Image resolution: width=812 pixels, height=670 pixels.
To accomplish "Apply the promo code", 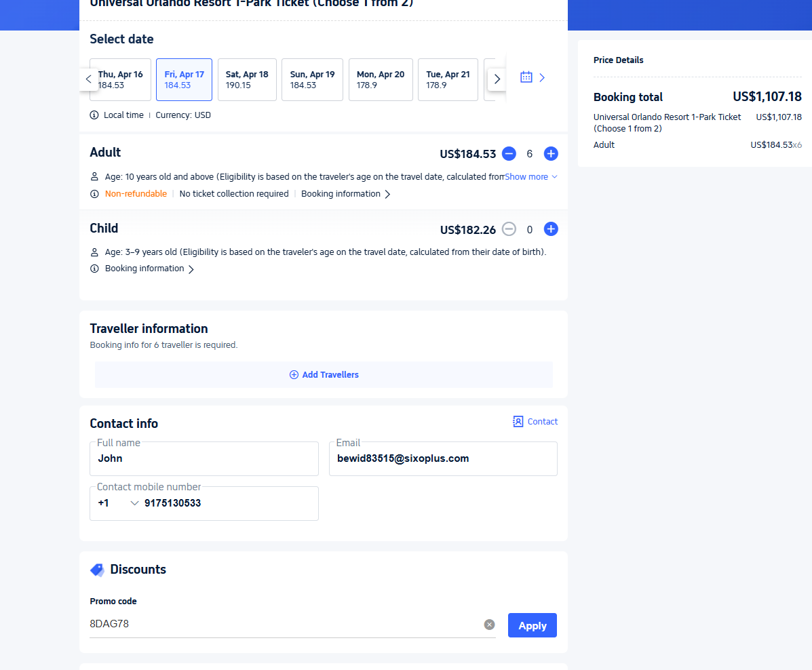I will pyautogui.click(x=533, y=625).
